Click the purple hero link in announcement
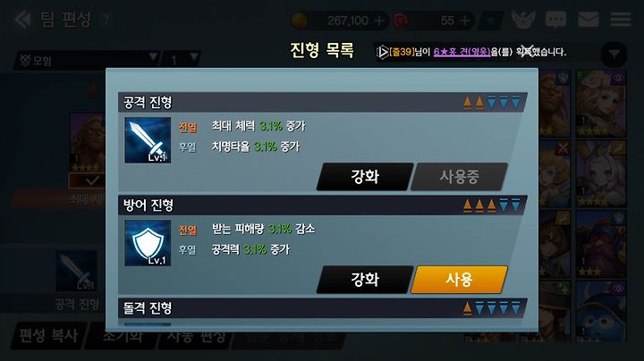 462,52
